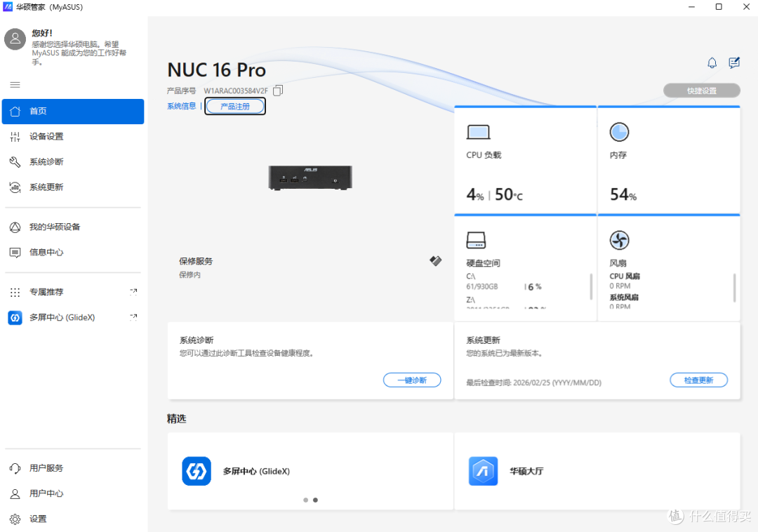Select the second carousel page dot
The image size is (758, 532).
point(315,500)
